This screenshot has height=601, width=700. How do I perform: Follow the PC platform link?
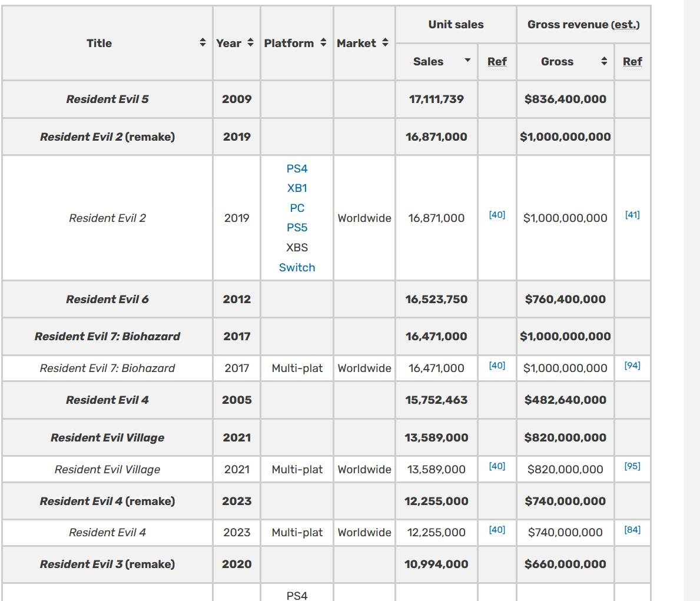point(297,208)
